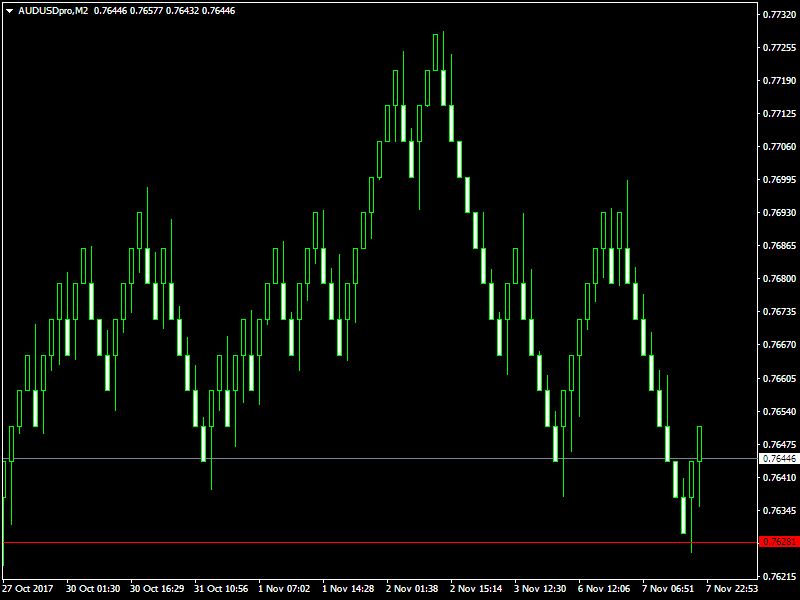Click the 0.77060 price scale value
The height and width of the screenshot is (600, 800).
(779, 147)
